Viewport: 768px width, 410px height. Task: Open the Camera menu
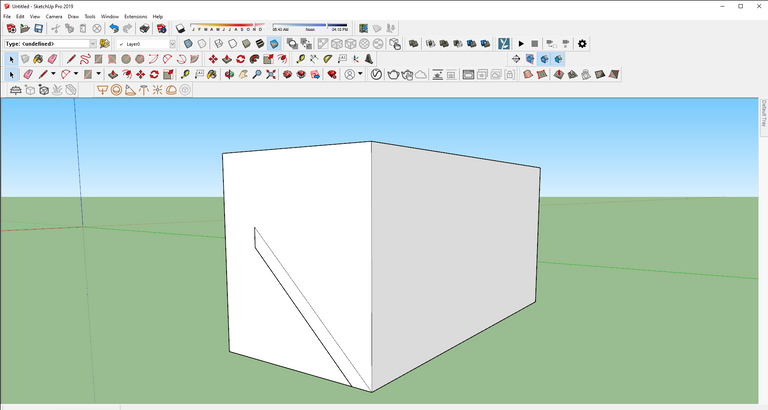[x=53, y=17]
